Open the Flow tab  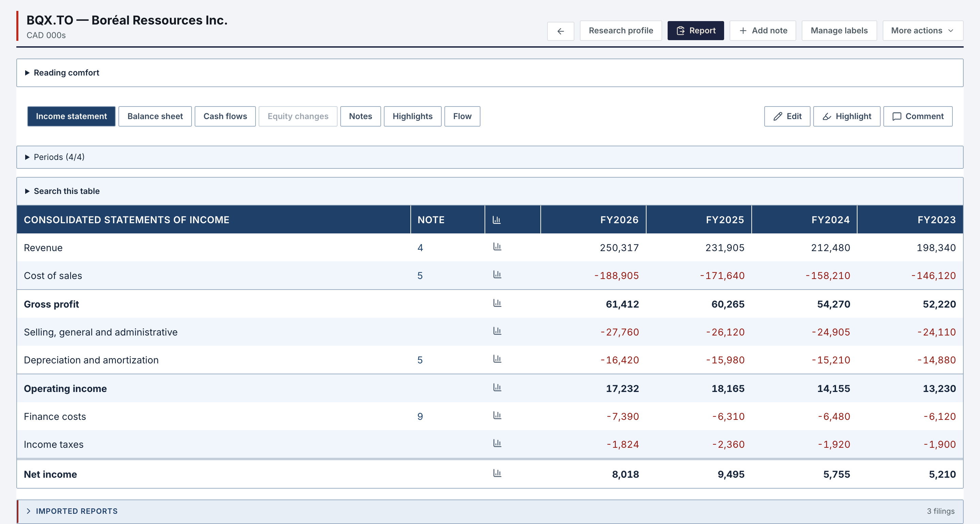(x=462, y=116)
